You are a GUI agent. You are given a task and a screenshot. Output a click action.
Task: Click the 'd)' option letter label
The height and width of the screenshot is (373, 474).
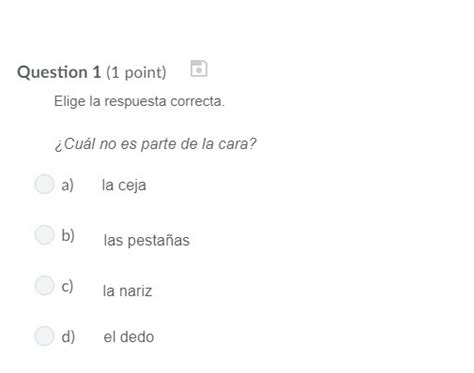tap(68, 337)
